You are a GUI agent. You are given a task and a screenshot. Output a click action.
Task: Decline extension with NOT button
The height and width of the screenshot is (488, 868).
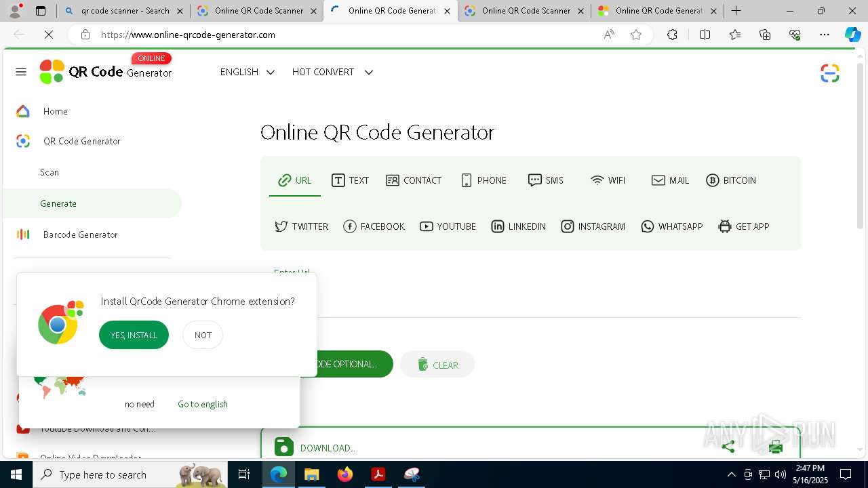click(x=203, y=335)
